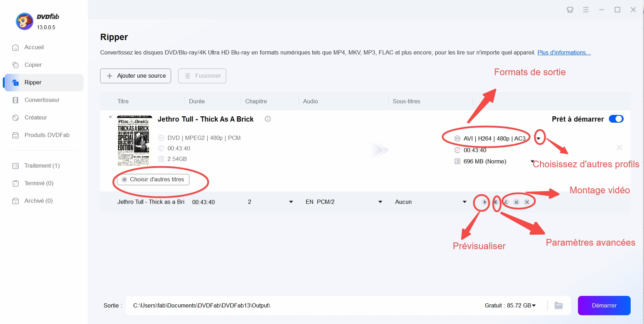Open advanced settings icon in title row
The image size is (644, 324).
pos(496,202)
